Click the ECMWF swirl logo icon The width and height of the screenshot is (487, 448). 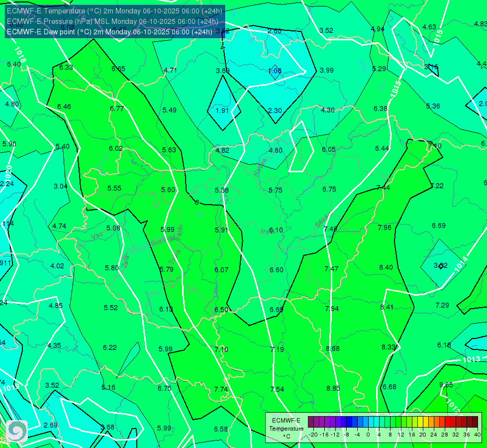click(17, 431)
